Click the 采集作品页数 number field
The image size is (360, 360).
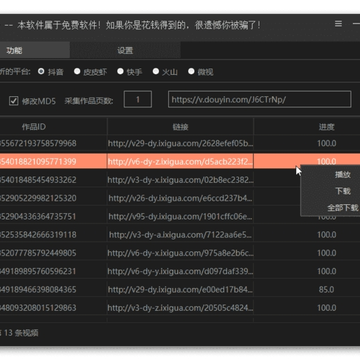(138, 99)
